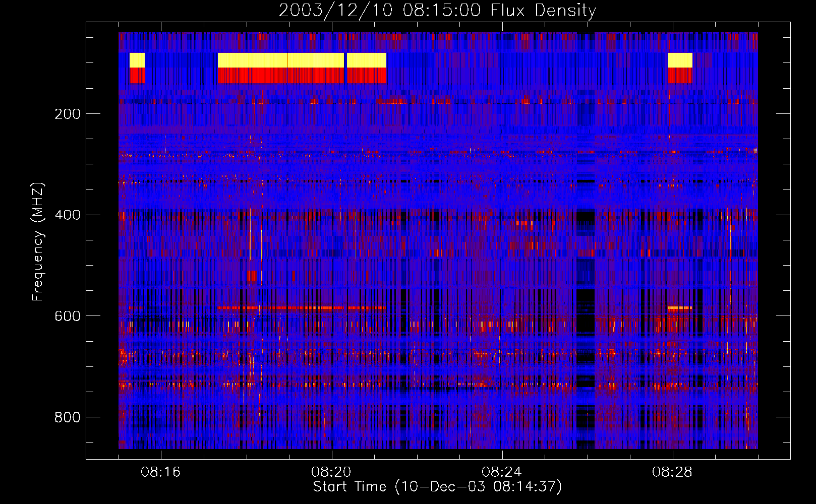
Task: Click the 400 frequency tick label
Action: 68,215
